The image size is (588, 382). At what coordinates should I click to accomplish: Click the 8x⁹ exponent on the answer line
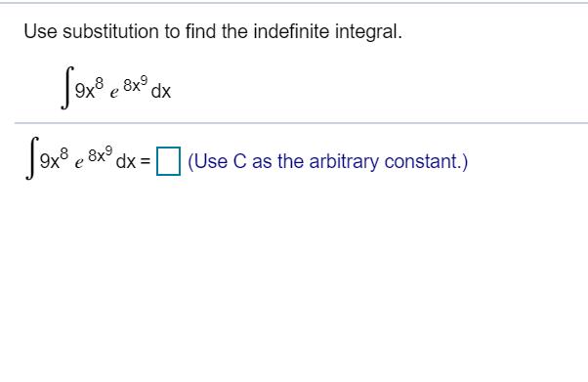(x=101, y=153)
